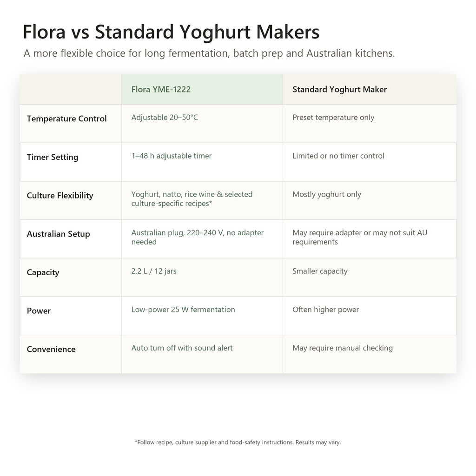476x476 pixels.
Task: Select the Mostly yoghurt only cell
Action: (x=370, y=201)
